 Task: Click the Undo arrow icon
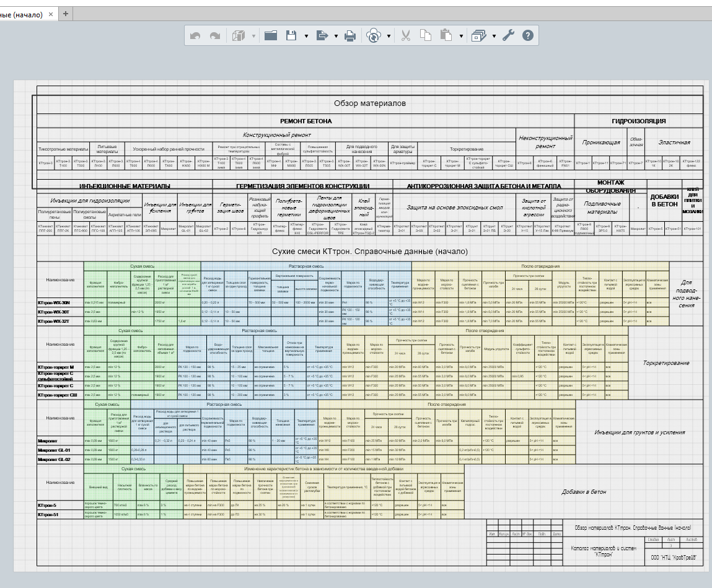pos(195,36)
